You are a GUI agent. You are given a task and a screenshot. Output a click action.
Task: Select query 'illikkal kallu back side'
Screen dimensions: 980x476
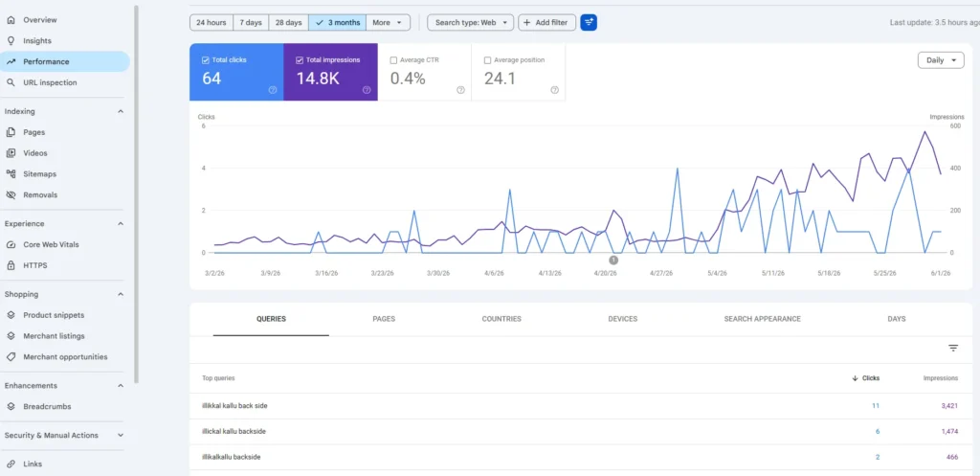click(235, 406)
